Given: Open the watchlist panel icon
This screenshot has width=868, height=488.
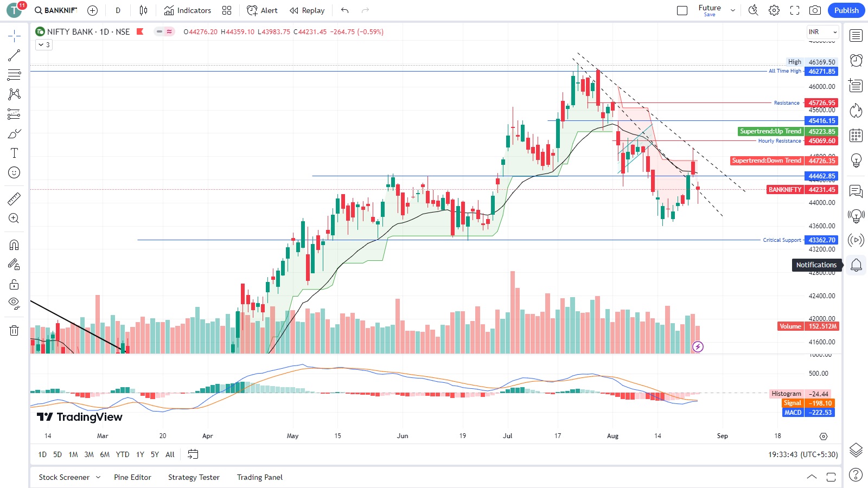Looking at the screenshot, I should pos(856,36).
